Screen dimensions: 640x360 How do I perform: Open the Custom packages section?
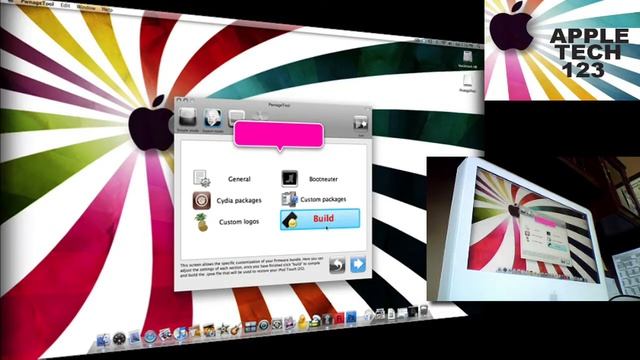pos(313,199)
